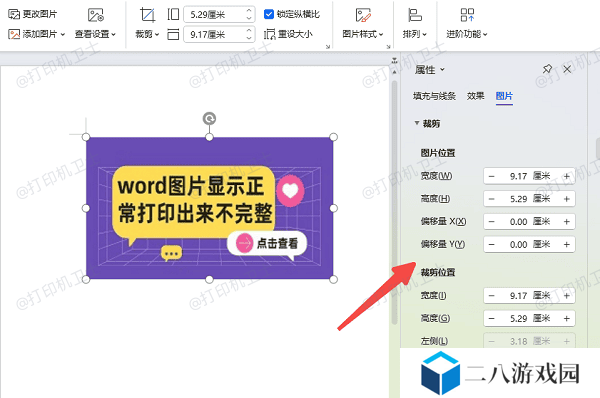Open the 裁剪 dropdown arrow

157,34
